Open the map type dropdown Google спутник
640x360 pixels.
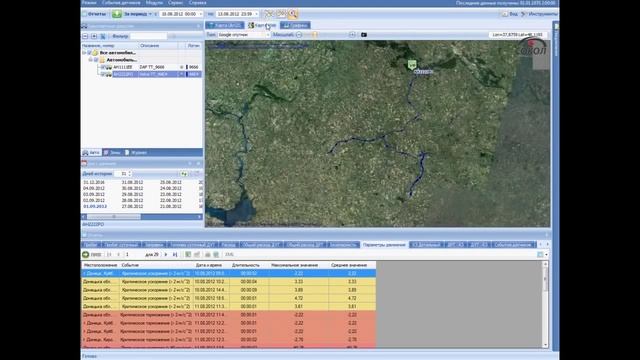tap(268, 35)
